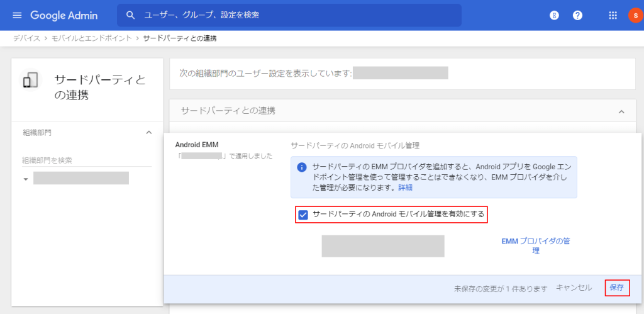Viewport: 644px width, 314px height.
Task: Uncheck サードパーティの Android モバイル管理を有効にする
Action: tap(303, 215)
